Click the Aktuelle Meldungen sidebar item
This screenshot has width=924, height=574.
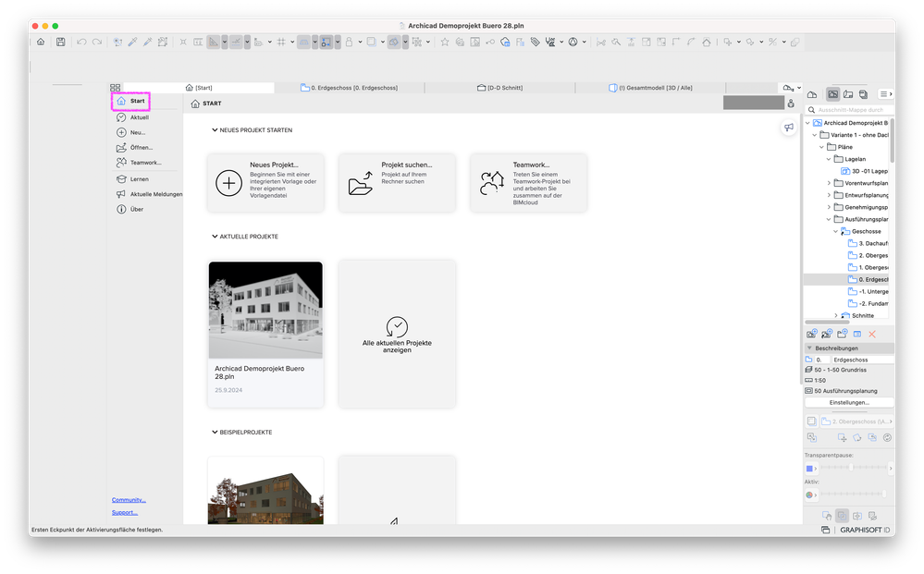click(x=149, y=194)
